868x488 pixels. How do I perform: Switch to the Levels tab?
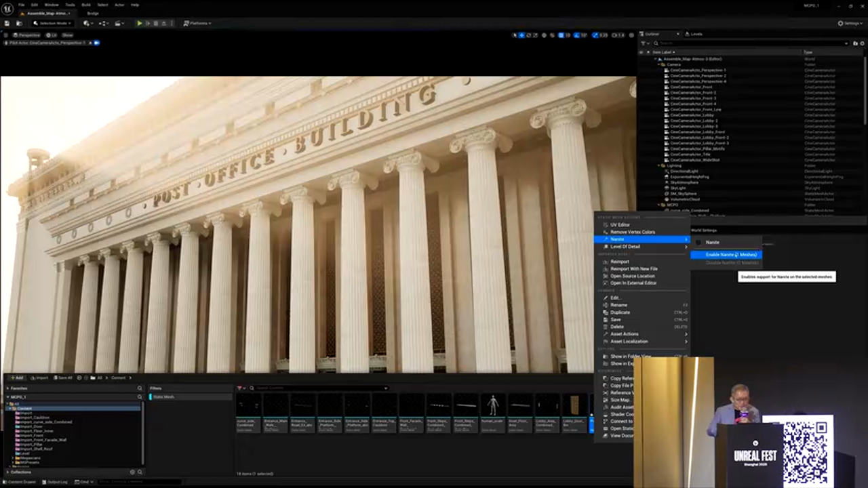[693, 34]
